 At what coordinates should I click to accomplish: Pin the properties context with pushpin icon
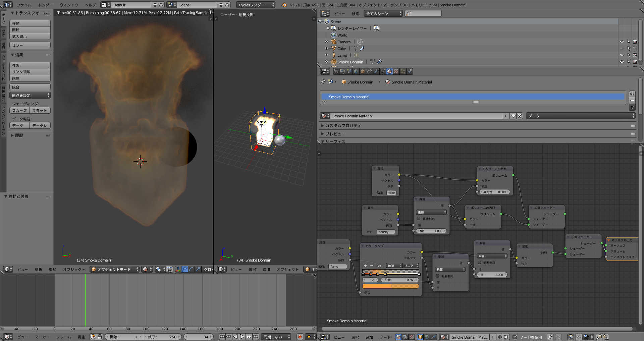323,82
